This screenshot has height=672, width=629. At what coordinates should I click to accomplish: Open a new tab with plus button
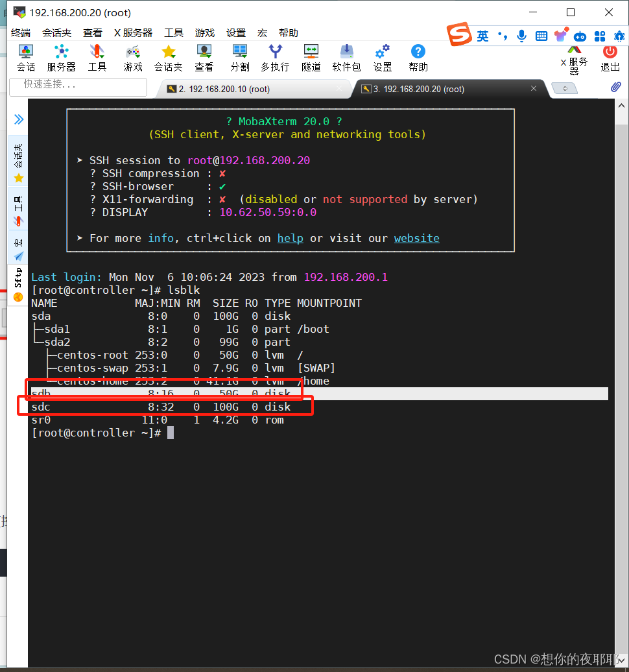565,89
